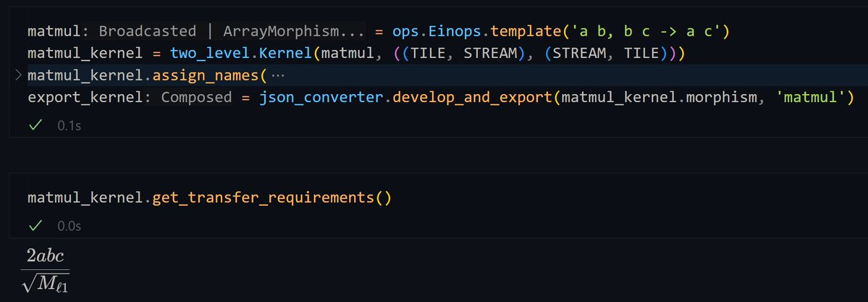Expand the folded assign_names code region
This screenshot has width=868, height=302.
(18, 75)
